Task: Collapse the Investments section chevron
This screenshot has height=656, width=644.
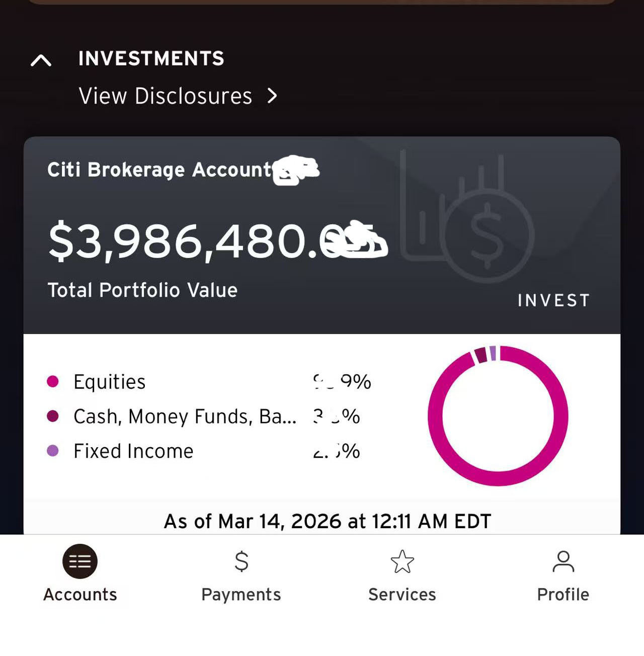Action: [41, 61]
